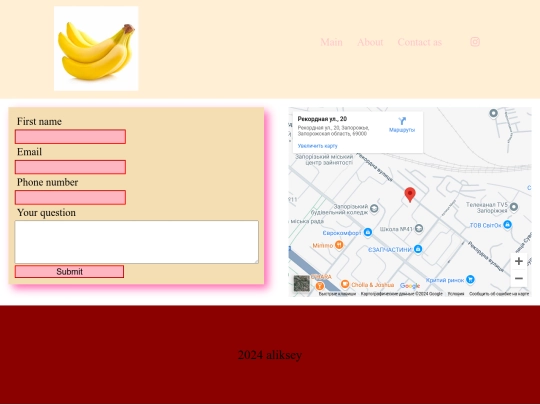Select Cholla & Joshua cafe marker
Image resolution: width=540 pixels, height=405 pixels.
point(345,284)
